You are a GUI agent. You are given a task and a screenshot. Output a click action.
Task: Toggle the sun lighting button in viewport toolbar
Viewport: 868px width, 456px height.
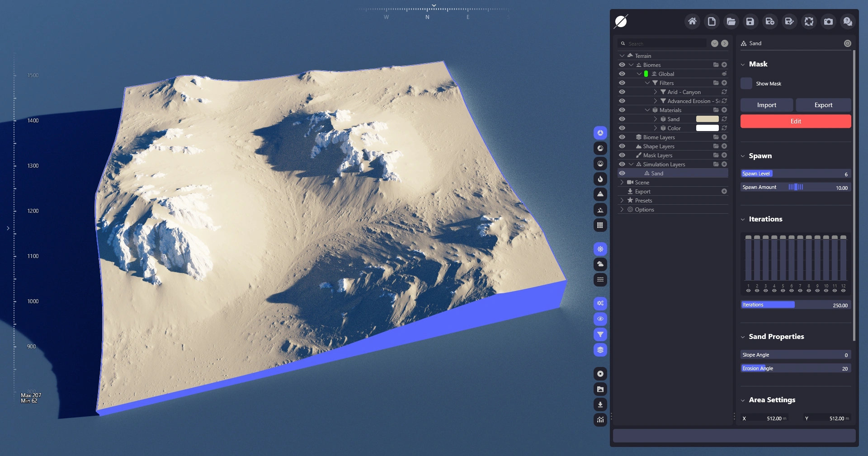pyautogui.click(x=600, y=249)
